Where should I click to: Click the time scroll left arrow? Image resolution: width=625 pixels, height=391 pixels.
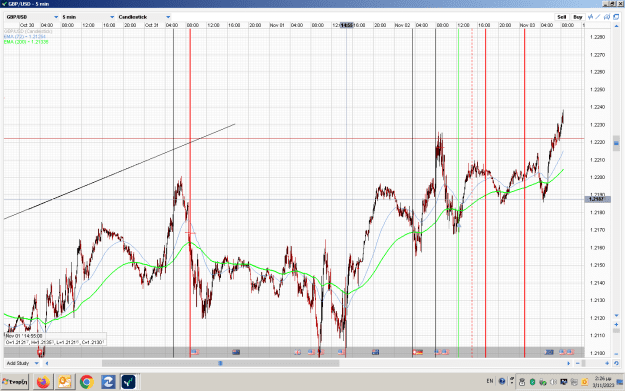pyautogui.click(x=47, y=363)
